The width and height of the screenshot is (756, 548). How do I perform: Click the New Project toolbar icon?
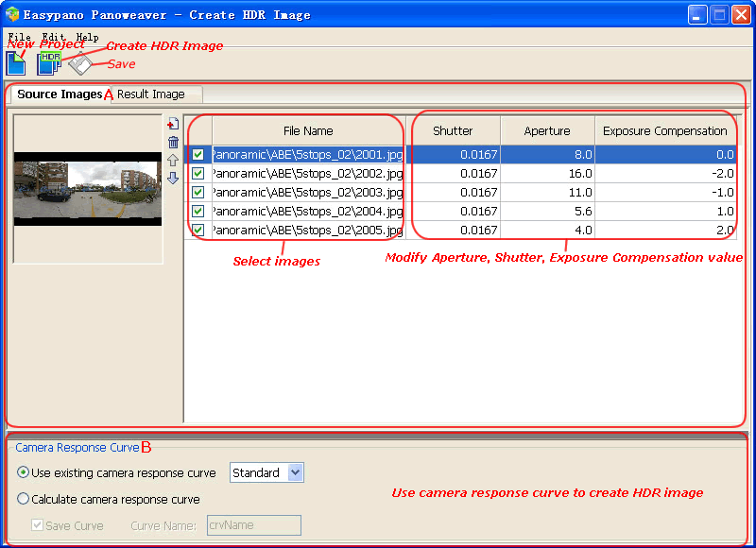click(15, 63)
